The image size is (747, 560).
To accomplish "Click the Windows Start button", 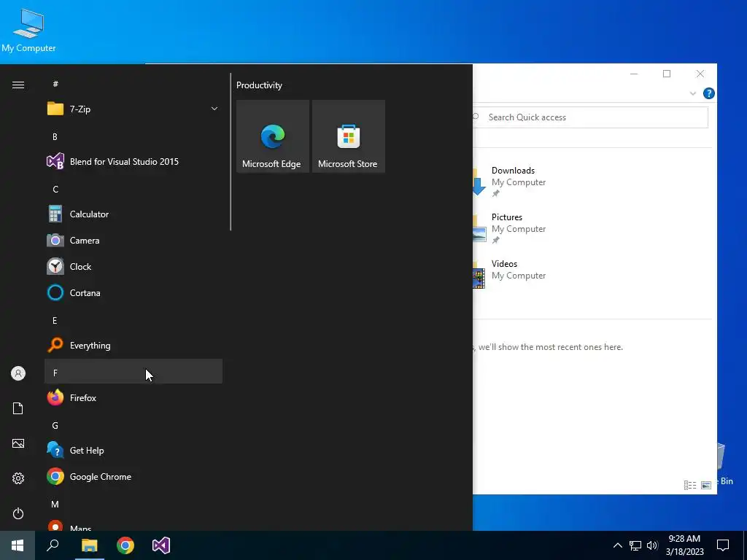I will tap(18, 545).
